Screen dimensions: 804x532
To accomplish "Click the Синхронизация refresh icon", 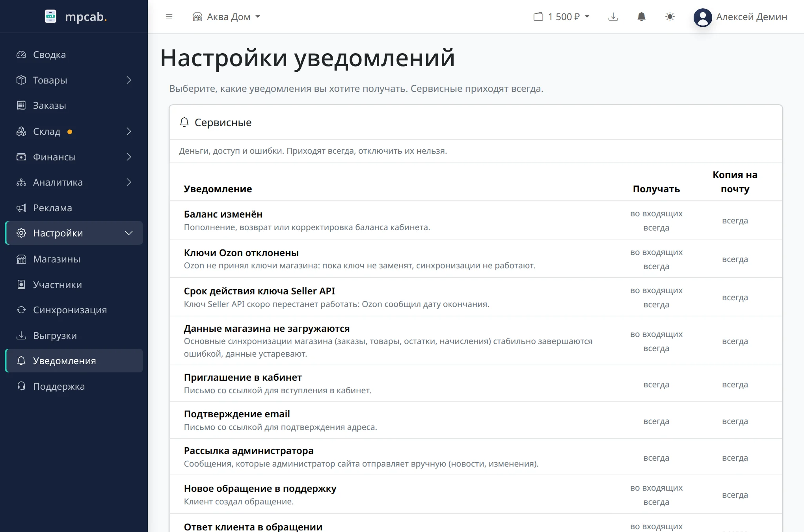I will click(21, 310).
